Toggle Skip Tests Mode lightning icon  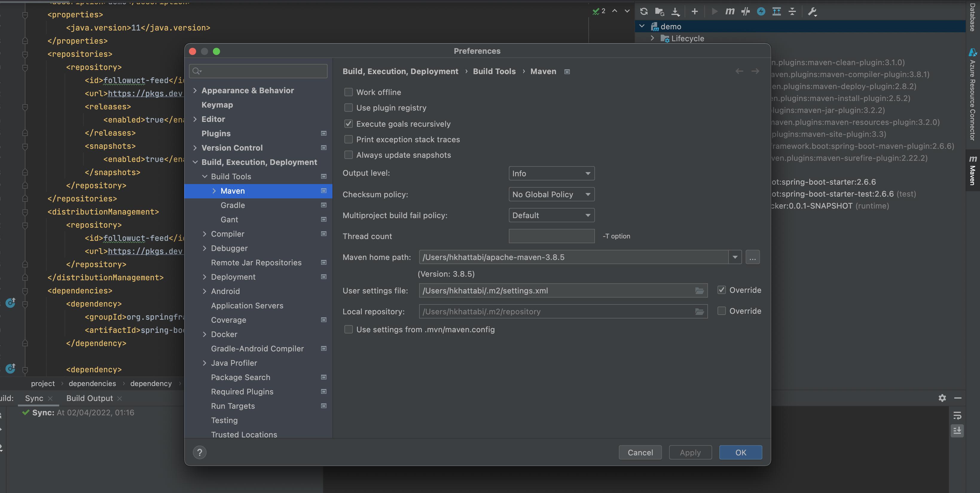[761, 11]
